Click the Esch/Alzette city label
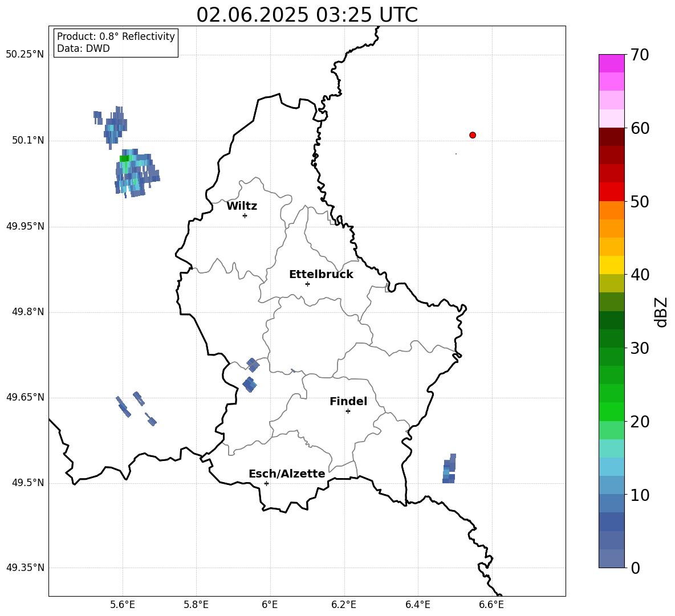The width and height of the screenshot is (675, 616). tap(287, 474)
